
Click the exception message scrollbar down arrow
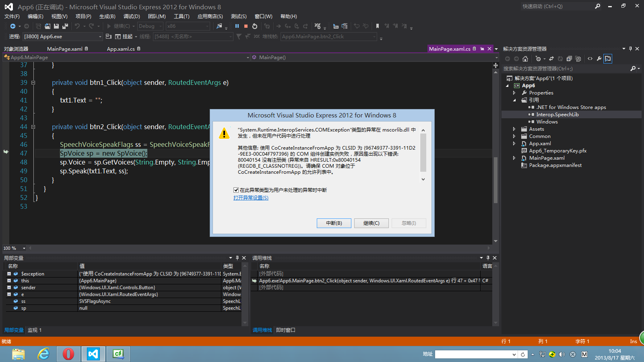[423, 179]
